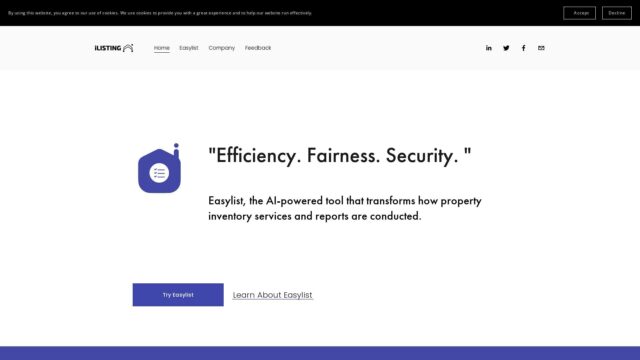Open the Facebook social icon
This screenshot has height=360, width=640.
click(x=524, y=48)
